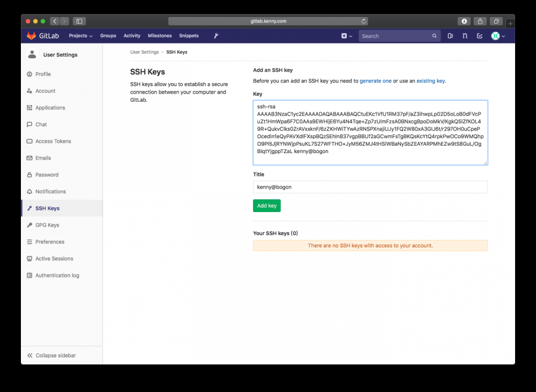
Task: Open the user avatar dropdown
Action: 498,36
